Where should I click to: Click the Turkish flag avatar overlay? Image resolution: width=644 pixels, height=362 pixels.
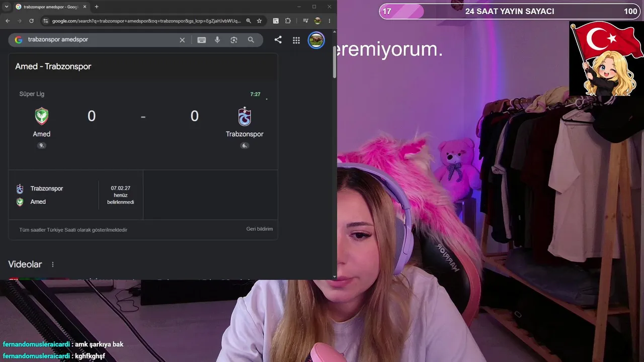tap(607, 59)
